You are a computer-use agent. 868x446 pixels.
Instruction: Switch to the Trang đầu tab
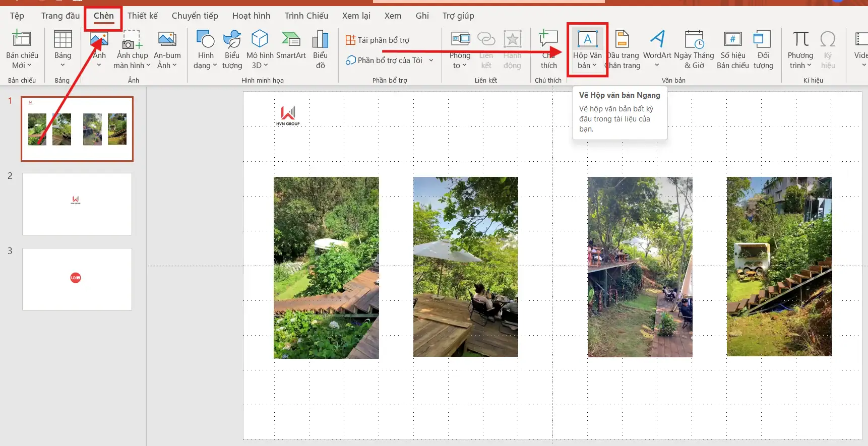[60, 16]
